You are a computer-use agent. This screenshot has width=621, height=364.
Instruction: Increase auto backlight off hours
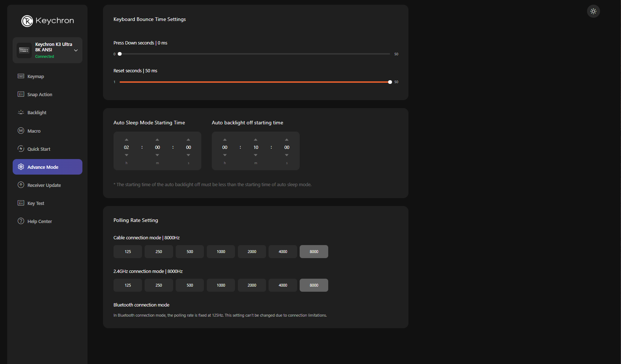tap(225, 140)
